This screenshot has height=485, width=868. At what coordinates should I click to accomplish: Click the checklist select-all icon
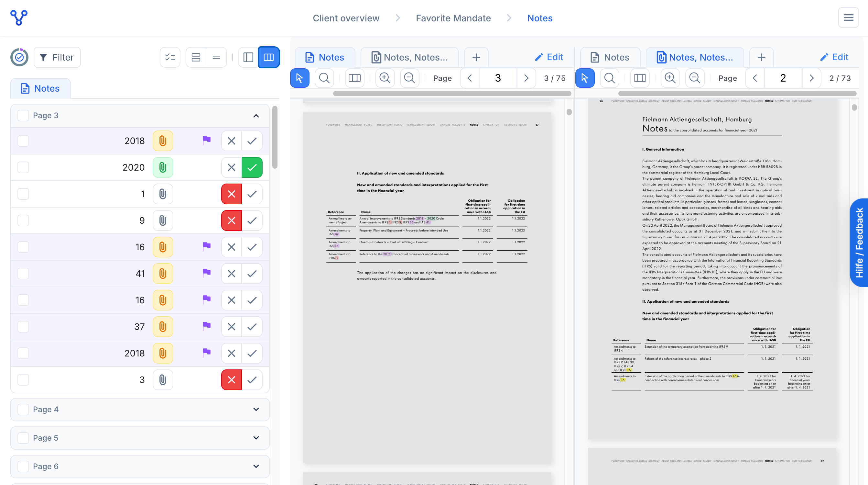tap(170, 57)
